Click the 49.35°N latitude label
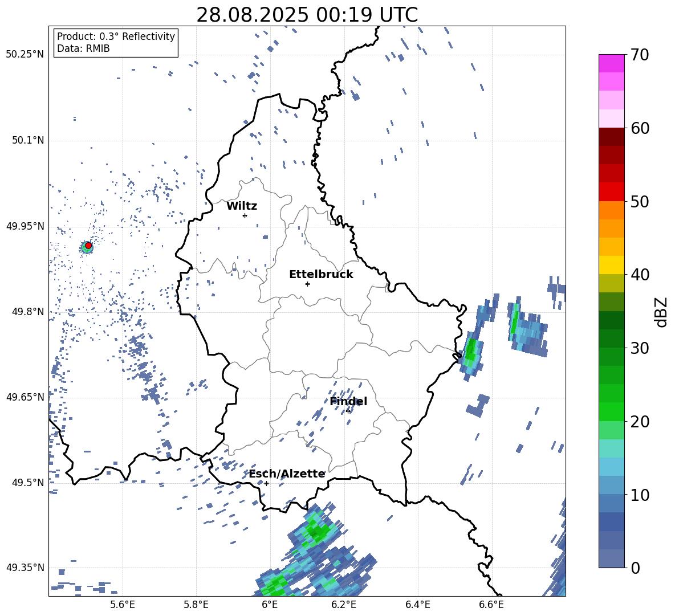The image size is (675, 616). [25, 568]
